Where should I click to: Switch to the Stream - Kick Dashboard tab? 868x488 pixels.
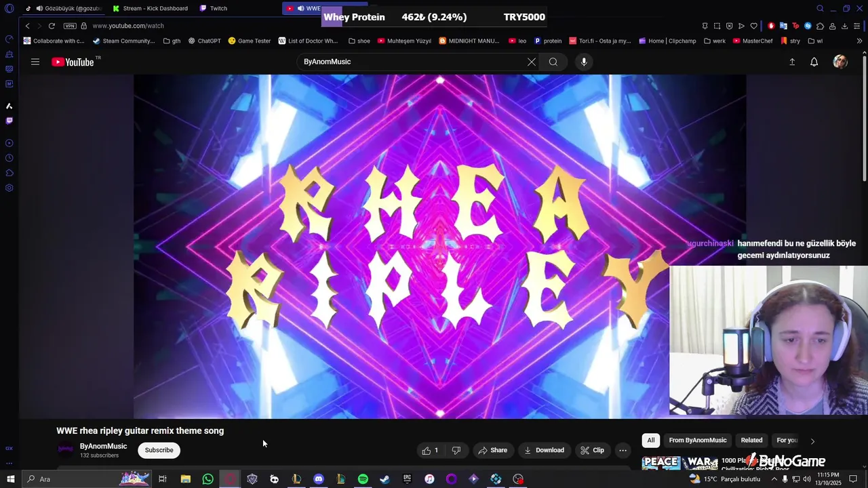[x=151, y=8]
